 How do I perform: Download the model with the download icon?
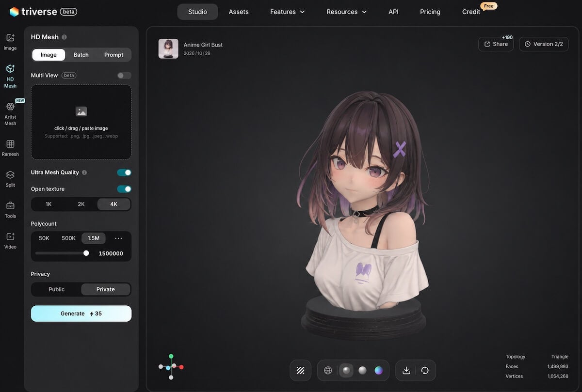(406, 371)
